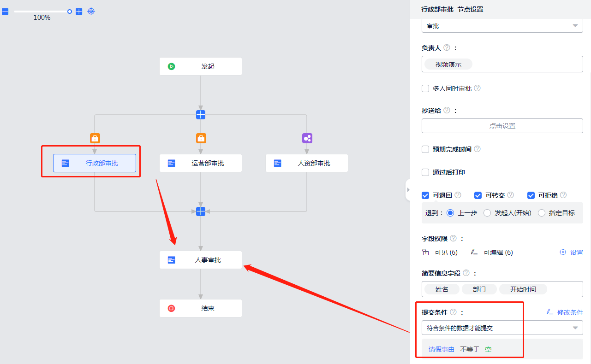The width and height of the screenshot is (591, 364).
Task: Select the 发起人(开始) radio option
Action: pos(487,213)
